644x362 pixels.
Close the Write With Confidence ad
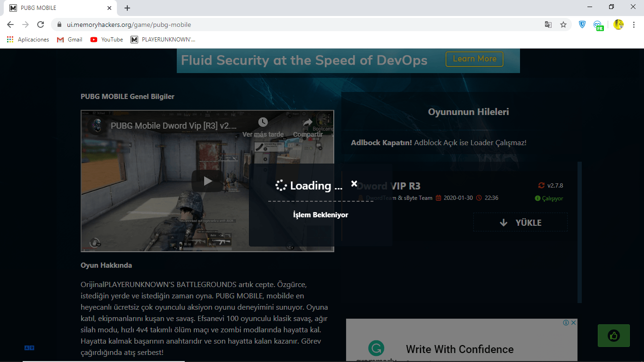click(x=574, y=323)
